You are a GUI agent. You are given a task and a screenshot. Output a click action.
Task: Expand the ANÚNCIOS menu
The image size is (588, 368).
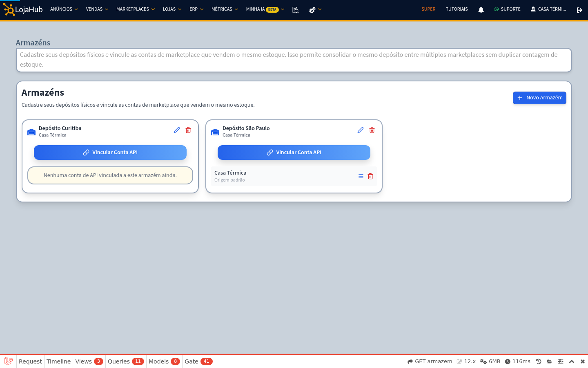pos(64,9)
